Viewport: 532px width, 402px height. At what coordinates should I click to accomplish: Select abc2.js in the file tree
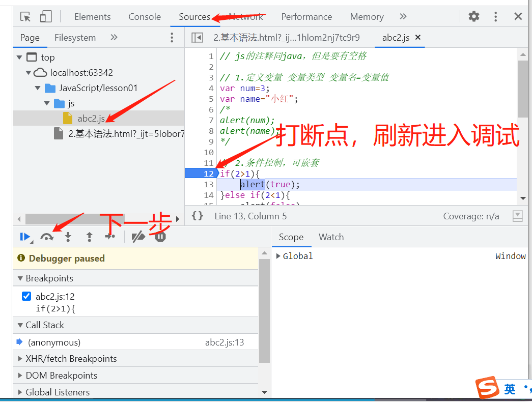click(x=91, y=119)
